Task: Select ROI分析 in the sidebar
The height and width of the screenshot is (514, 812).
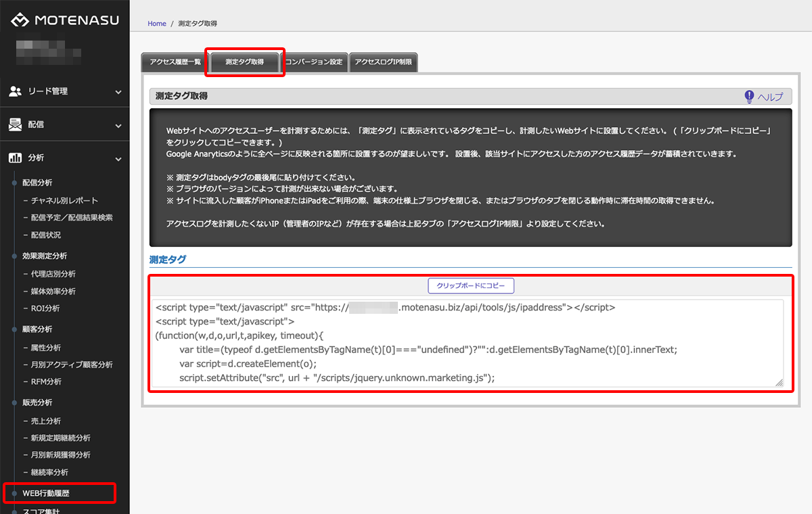Action: tap(45, 308)
